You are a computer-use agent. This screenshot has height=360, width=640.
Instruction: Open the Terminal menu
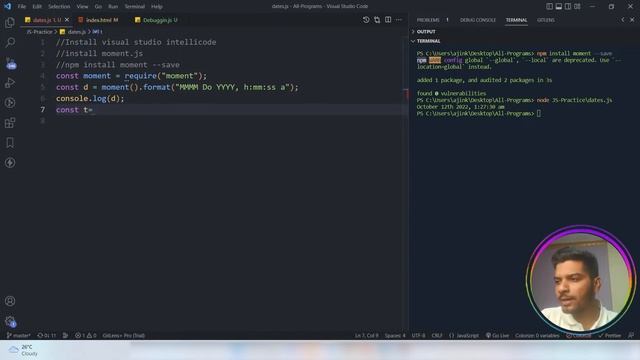coord(135,6)
